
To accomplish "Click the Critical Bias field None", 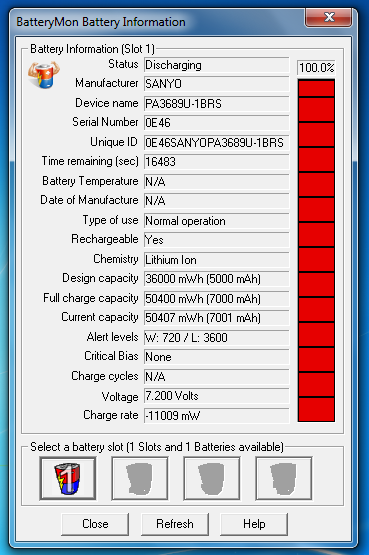I will [217, 357].
